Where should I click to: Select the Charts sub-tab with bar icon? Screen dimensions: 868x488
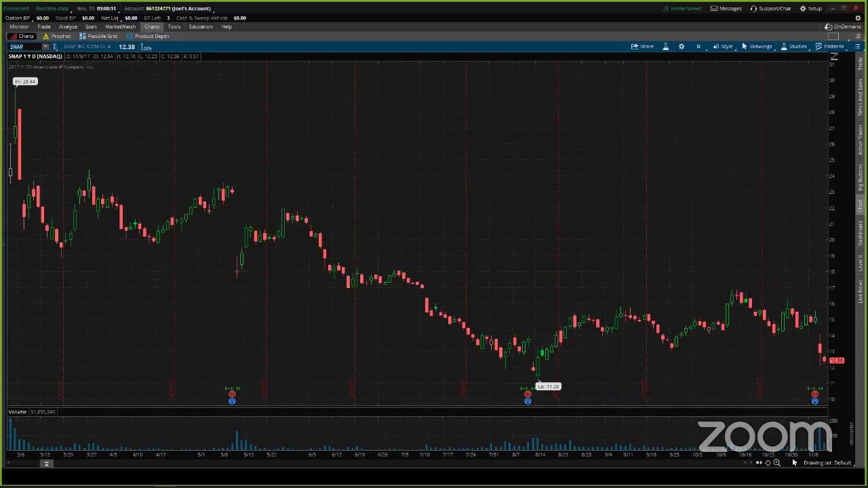(22, 36)
